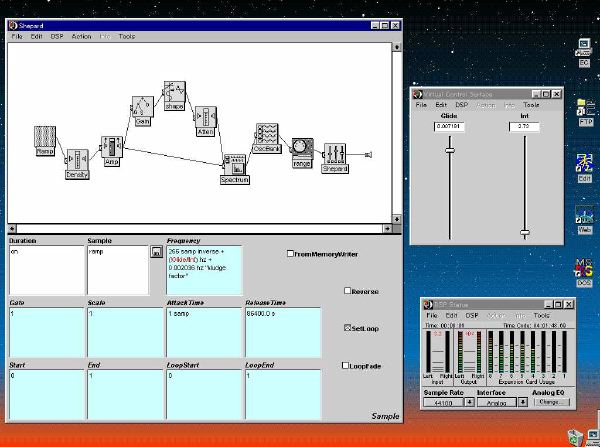Viewport: 600px width, 447px height.
Task: Select the shape waveshaper icon
Action: pos(175,92)
